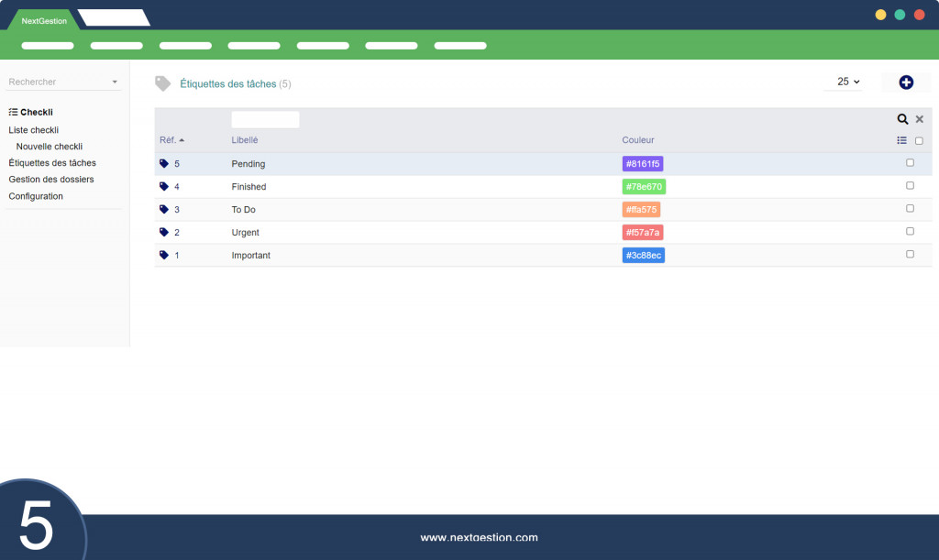Open Liste checkli menu item

click(34, 130)
